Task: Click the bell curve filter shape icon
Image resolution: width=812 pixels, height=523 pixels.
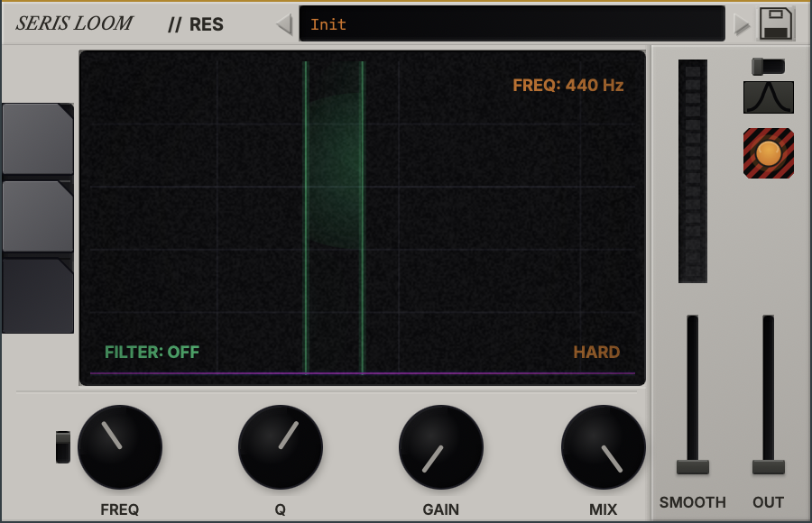Action: [768, 97]
